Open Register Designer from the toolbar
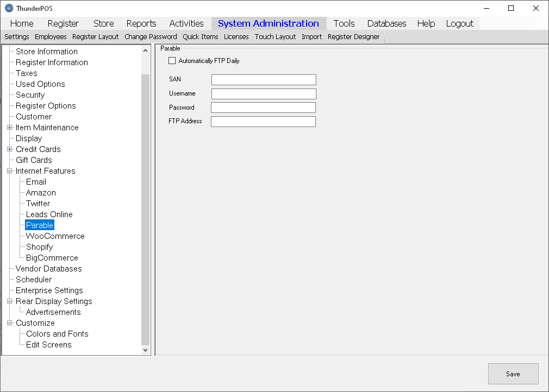This screenshot has height=392, width=549. point(353,37)
